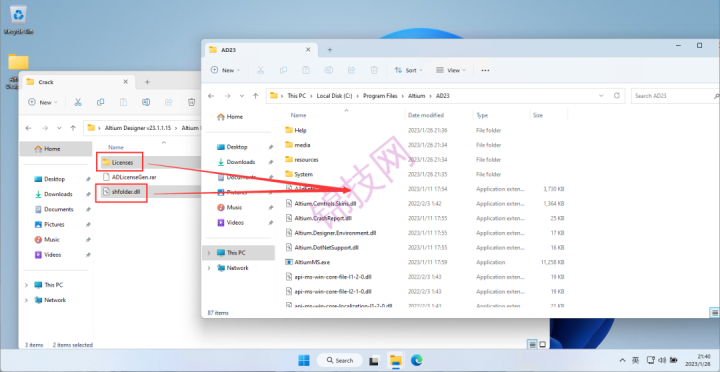Open taskbar Search box
The height and width of the screenshot is (372, 720).
[x=340, y=361]
